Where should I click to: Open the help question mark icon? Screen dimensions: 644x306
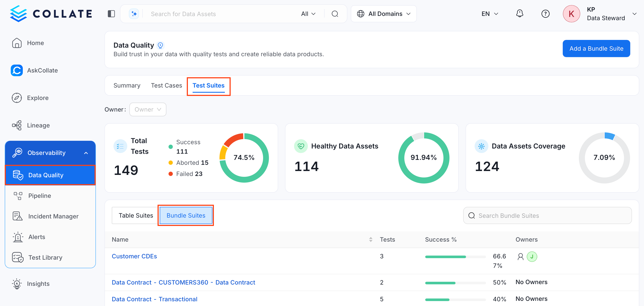[x=545, y=14]
